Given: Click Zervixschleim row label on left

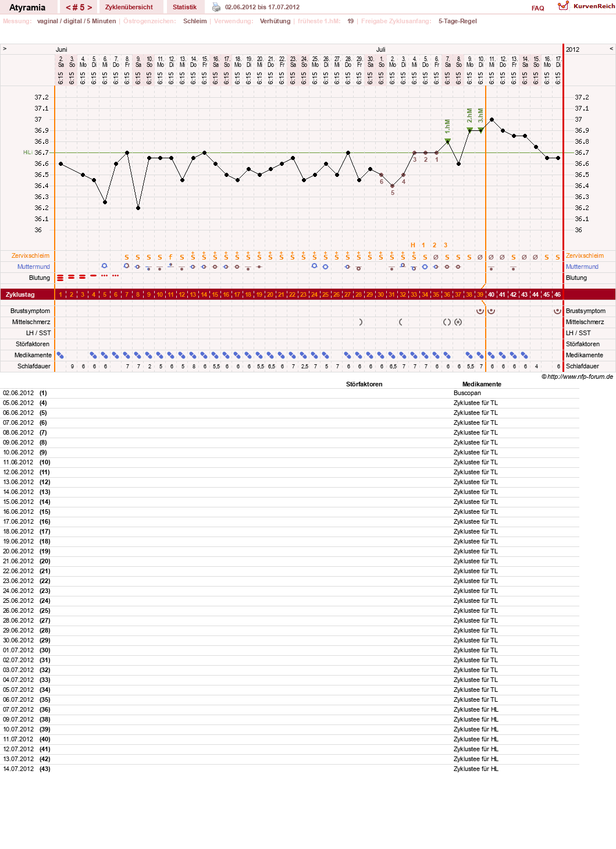Looking at the screenshot, I should coord(30,255).
